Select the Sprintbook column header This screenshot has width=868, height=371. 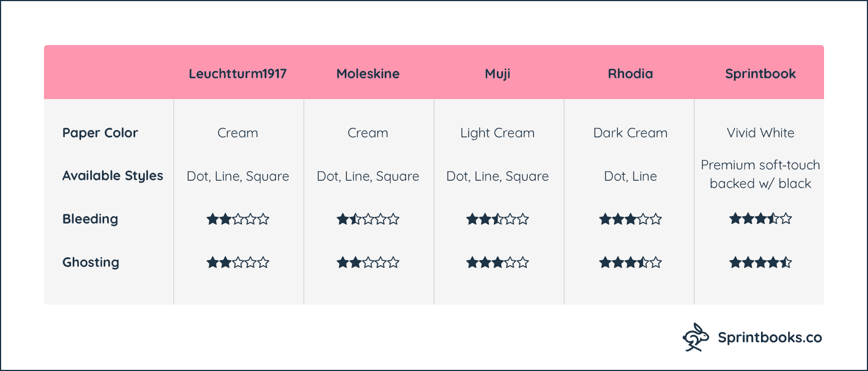(x=760, y=74)
